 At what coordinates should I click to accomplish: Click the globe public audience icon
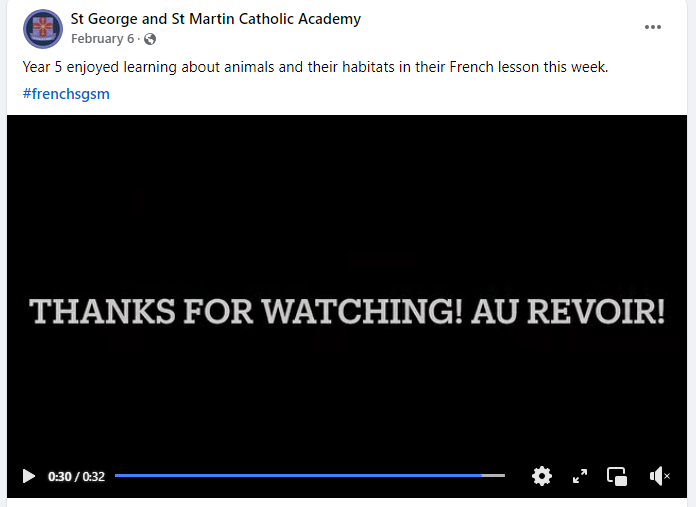150,39
